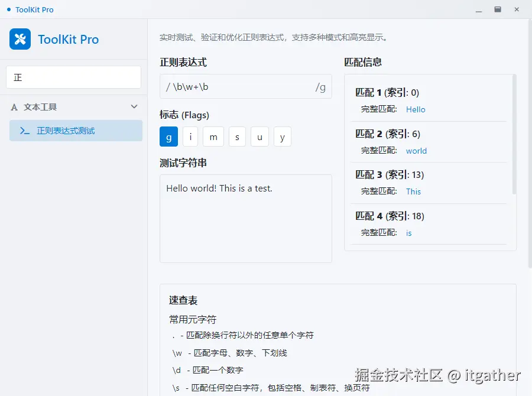Click the match result Hello
Image resolution: width=532 pixels, height=396 pixels.
pyautogui.click(x=416, y=109)
